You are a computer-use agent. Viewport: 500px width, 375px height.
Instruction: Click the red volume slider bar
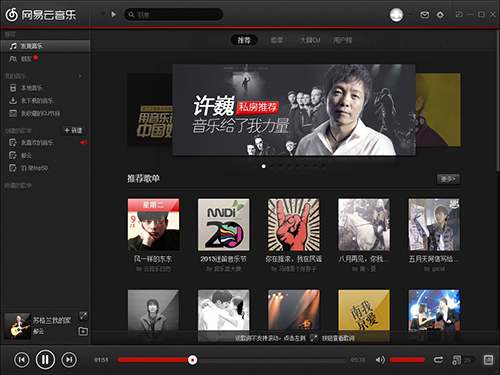(x=407, y=360)
